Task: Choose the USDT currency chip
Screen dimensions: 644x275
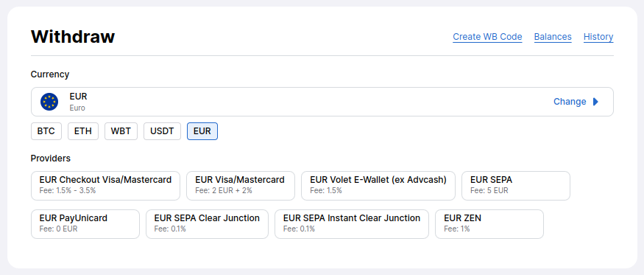Action: coord(162,131)
